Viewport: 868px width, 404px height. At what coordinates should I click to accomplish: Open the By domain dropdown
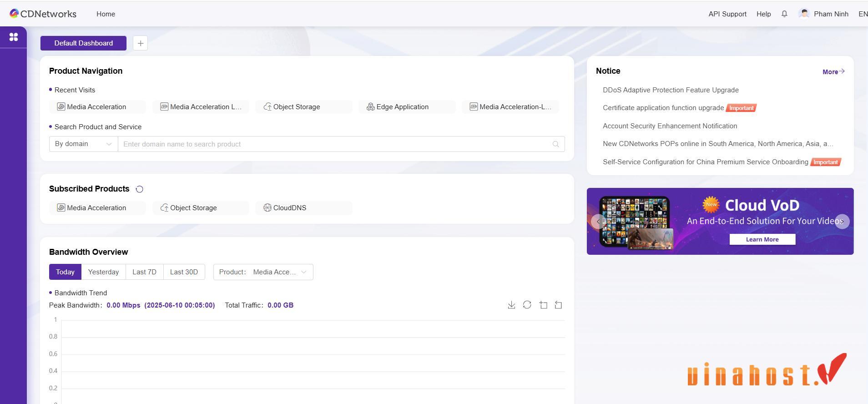coord(83,144)
